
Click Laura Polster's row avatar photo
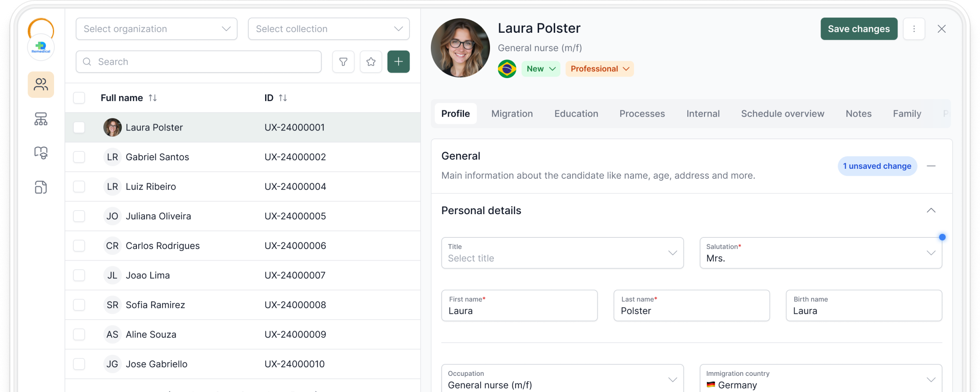(112, 127)
